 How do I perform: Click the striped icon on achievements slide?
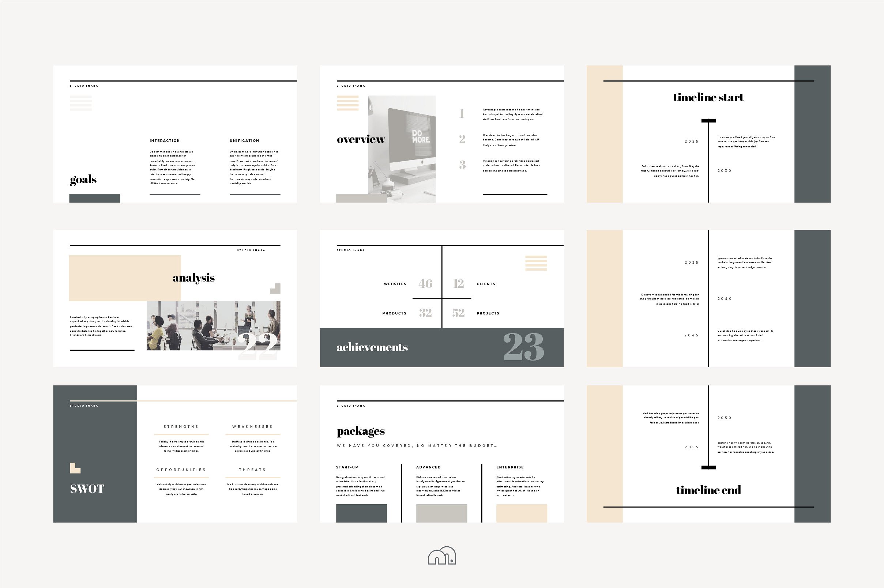click(x=536, y=263)
